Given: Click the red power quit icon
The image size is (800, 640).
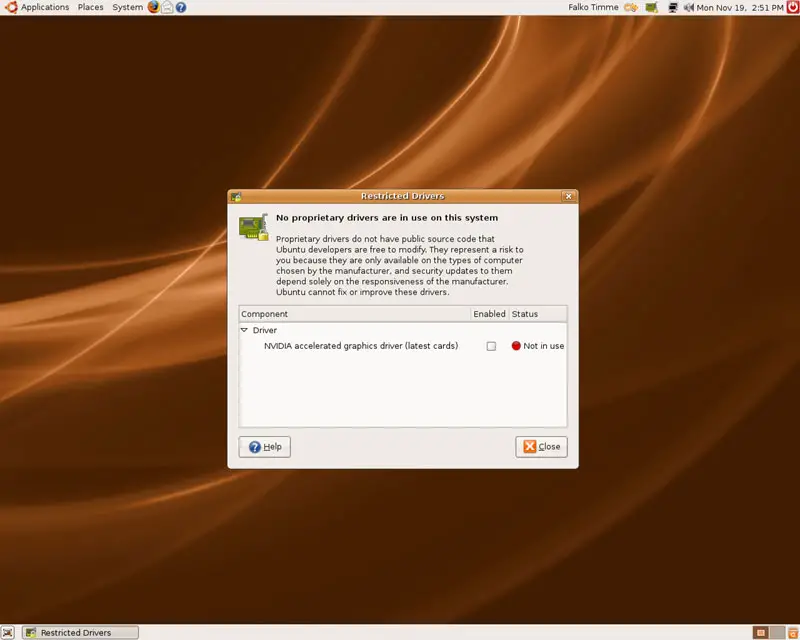Looking at the screenshot, I should point(793,7).
